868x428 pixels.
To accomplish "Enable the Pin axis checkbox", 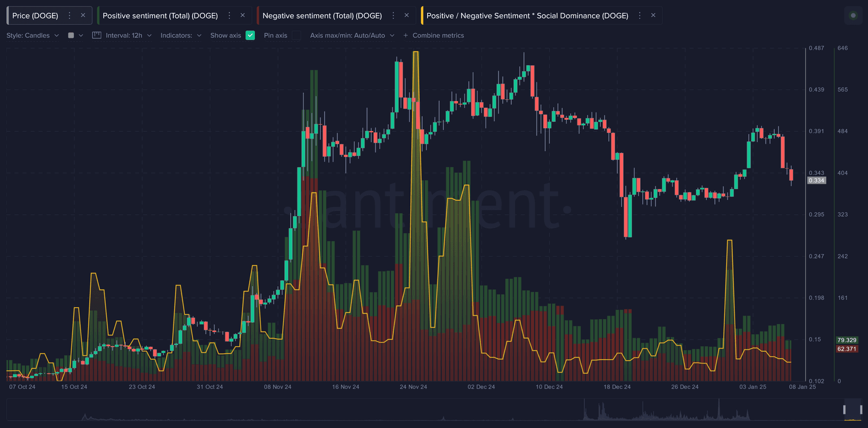I will tap(296, 35).
